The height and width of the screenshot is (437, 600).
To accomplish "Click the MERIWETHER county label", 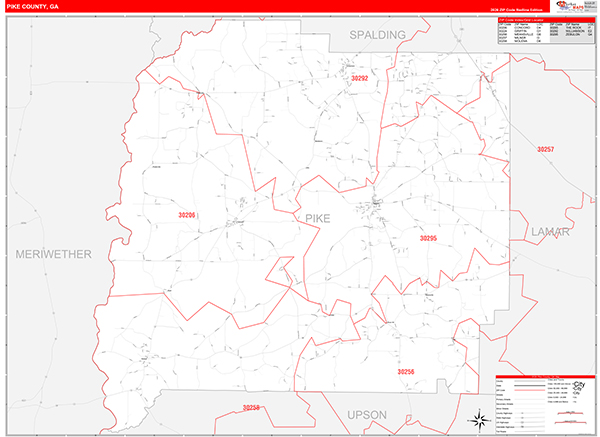I will [x=54, y=254].
